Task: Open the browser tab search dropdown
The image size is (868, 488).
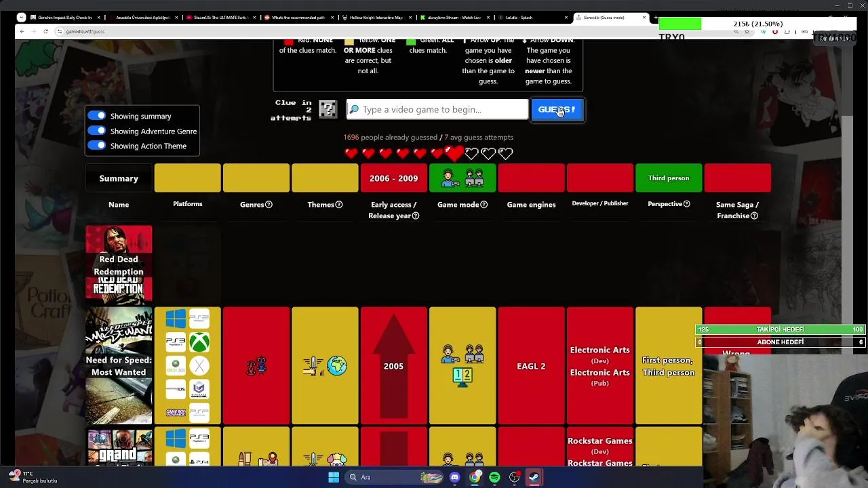Action: pyautogui.click(x=20, y=17)
